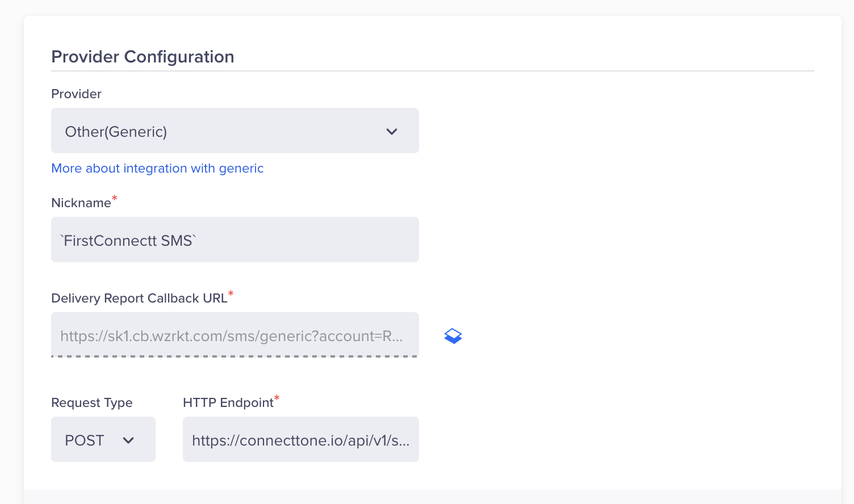The width and height of the screenshot is (854, 504).
Task: Click the Delivery Report Callback URL field
Action: (x=235, y=335)
